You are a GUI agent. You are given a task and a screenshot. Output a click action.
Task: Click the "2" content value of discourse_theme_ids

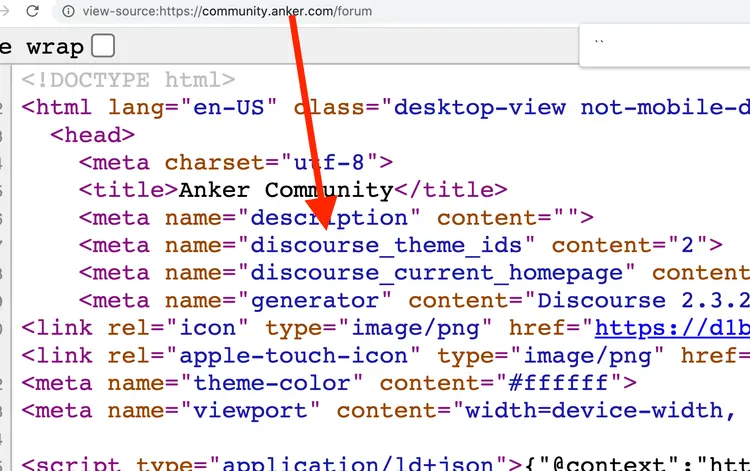coord(687,245)
